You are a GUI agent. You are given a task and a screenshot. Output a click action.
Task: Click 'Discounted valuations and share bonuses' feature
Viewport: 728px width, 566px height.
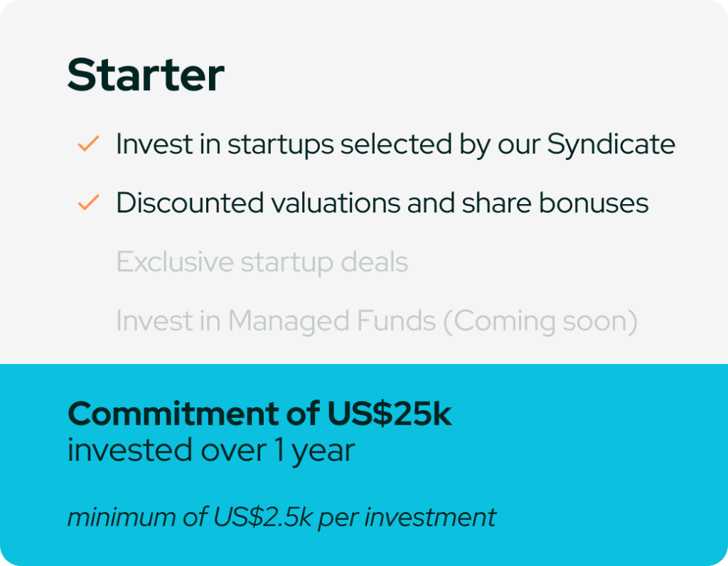tap(382, 203)
